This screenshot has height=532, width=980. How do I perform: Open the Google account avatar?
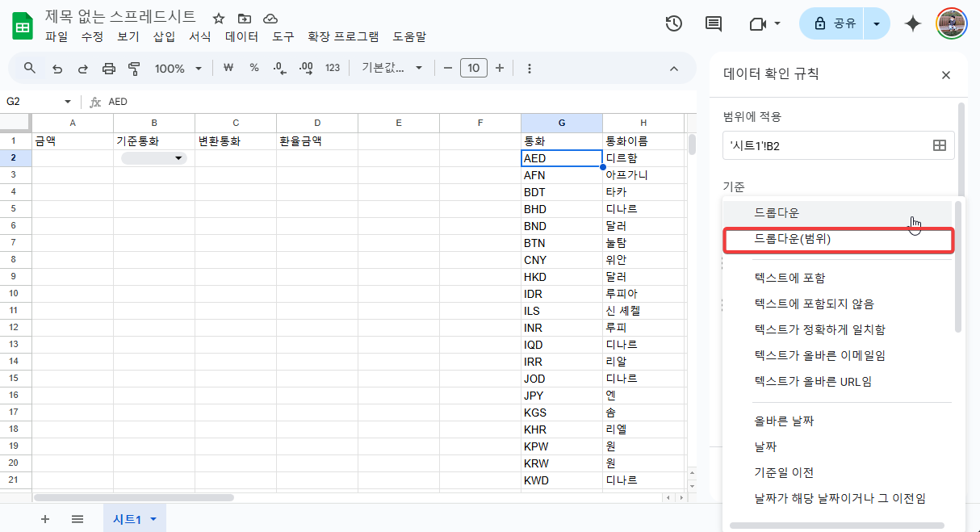[953, 23]
